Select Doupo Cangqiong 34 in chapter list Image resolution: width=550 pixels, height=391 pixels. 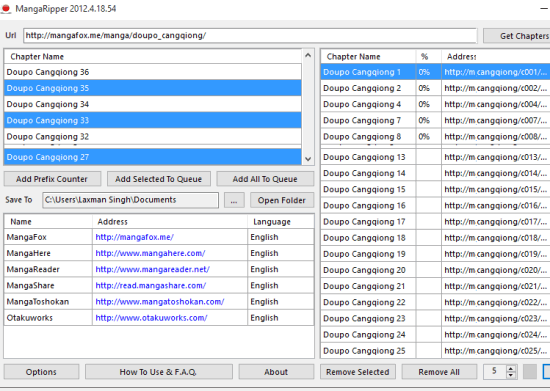click(153, 104)
